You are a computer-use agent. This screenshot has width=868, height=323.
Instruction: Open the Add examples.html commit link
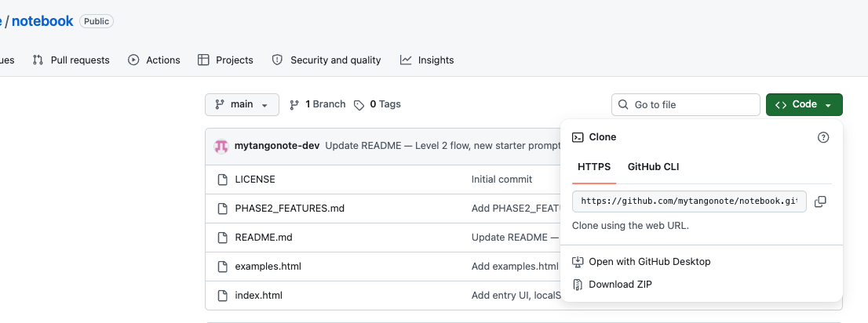[516, 267]
